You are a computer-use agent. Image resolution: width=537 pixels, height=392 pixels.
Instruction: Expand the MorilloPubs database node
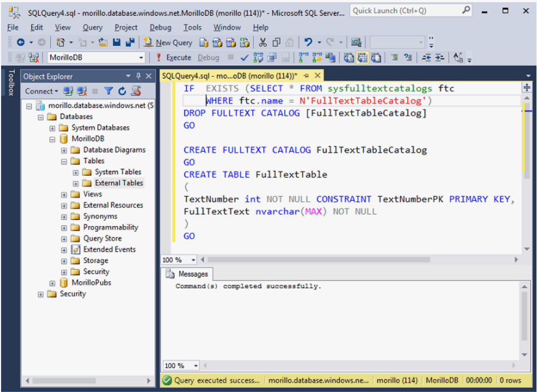coord(52,283)
